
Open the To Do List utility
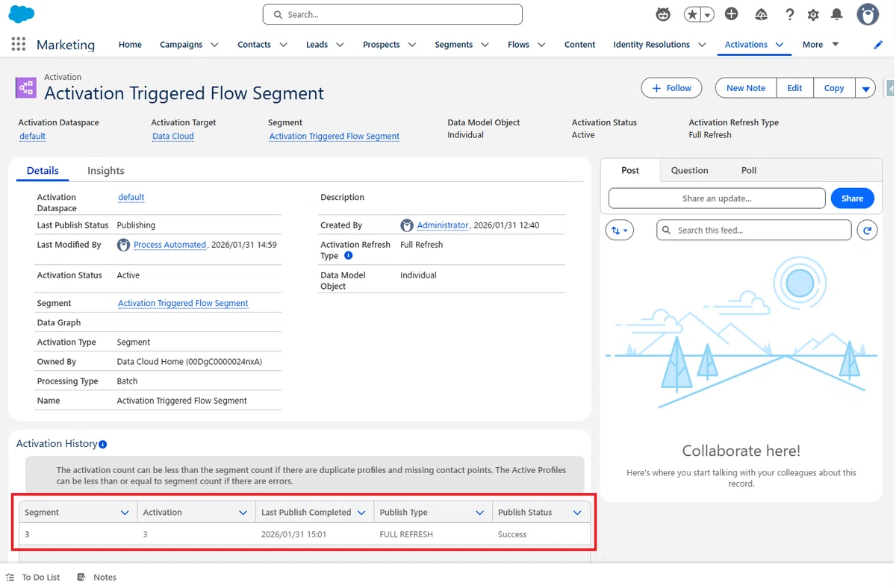pos(33,577)
